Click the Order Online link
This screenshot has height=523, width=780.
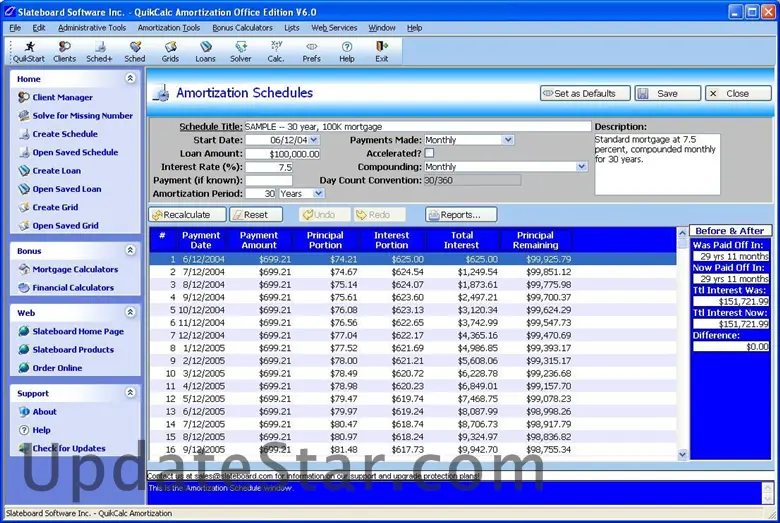(x=50, y=368)
